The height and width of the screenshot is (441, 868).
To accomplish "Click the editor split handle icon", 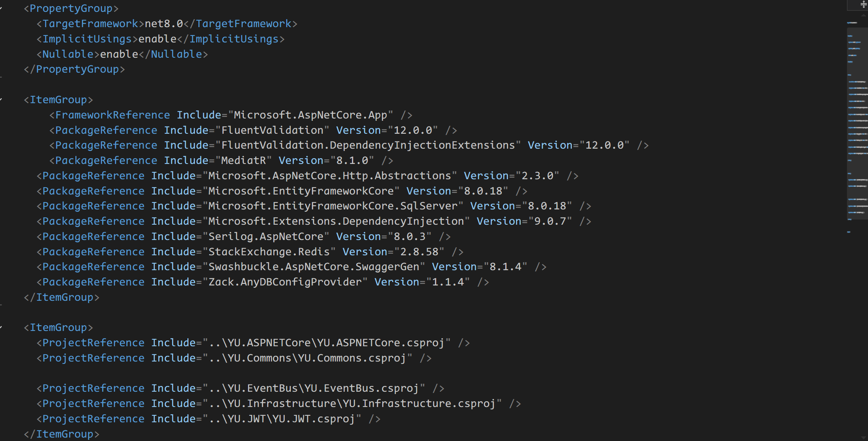I will (x=863, y=5).
